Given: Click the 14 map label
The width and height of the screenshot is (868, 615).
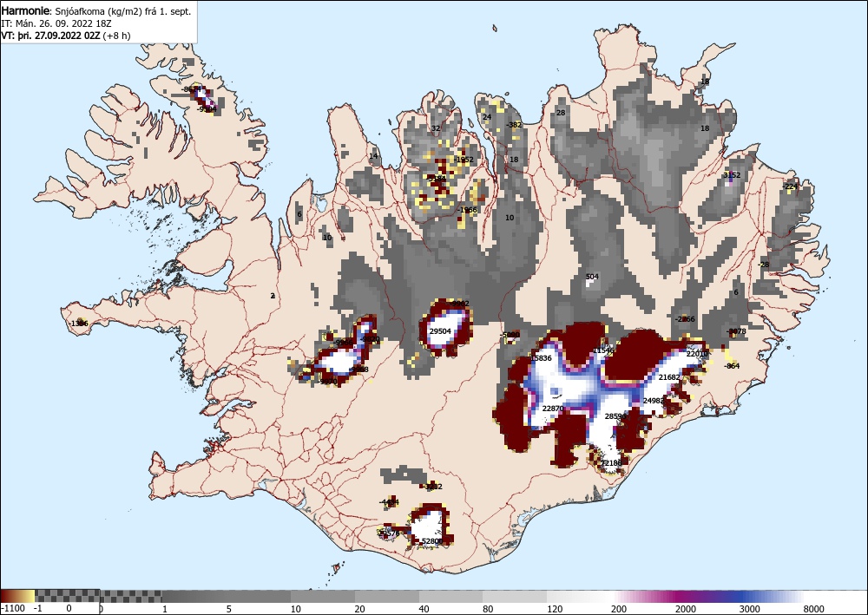Looking at the screenshot, I should pyautogui.click(x=373, y=156).
